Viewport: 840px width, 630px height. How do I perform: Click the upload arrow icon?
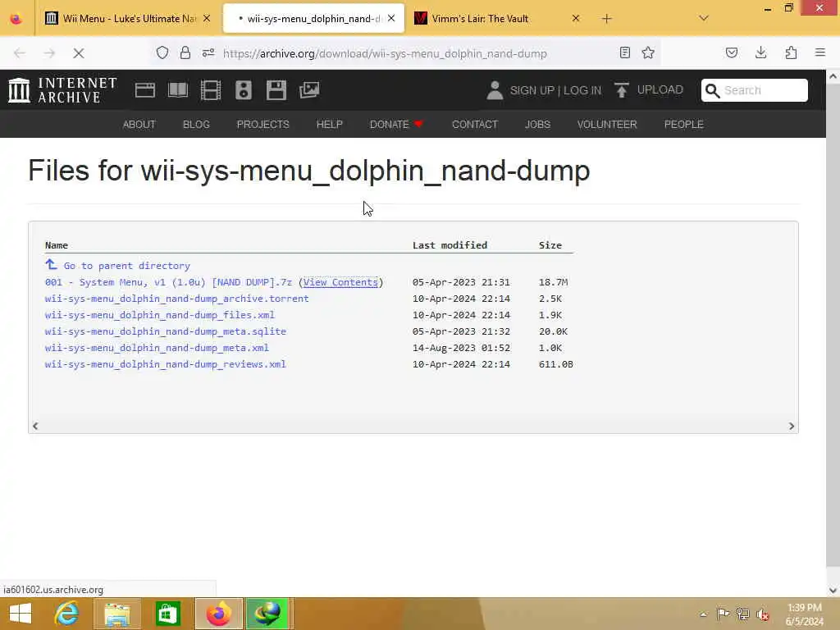point(622,90)
